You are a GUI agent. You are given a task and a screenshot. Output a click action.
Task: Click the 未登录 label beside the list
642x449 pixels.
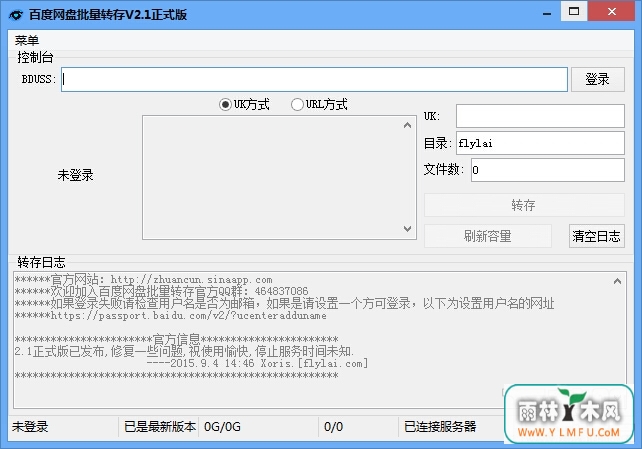click(75, 175)
